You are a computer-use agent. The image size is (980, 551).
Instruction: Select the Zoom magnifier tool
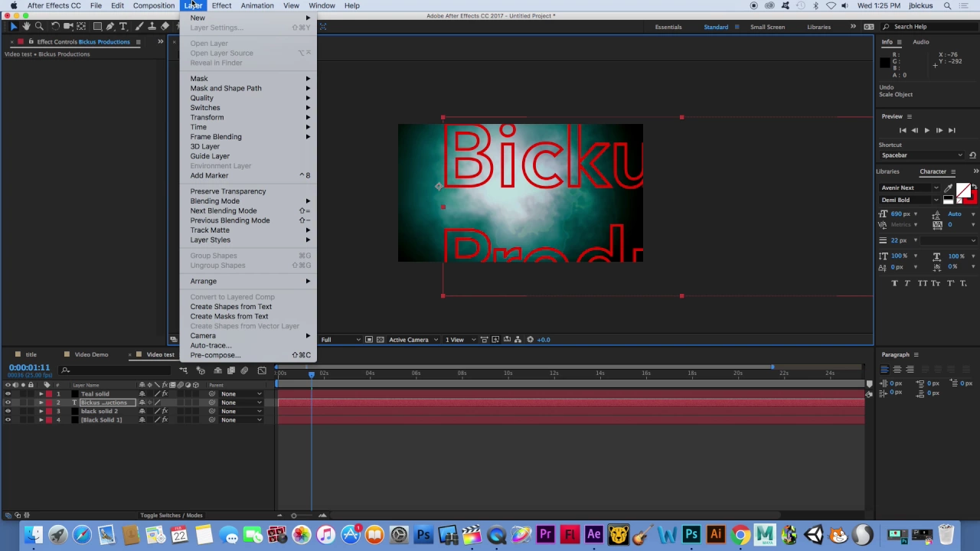(x=39, y=27)
